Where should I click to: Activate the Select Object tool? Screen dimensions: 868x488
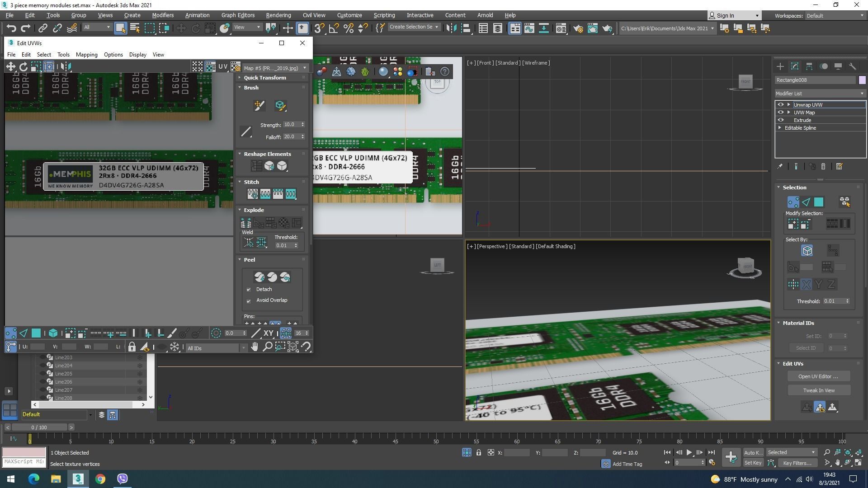[120, 28]
